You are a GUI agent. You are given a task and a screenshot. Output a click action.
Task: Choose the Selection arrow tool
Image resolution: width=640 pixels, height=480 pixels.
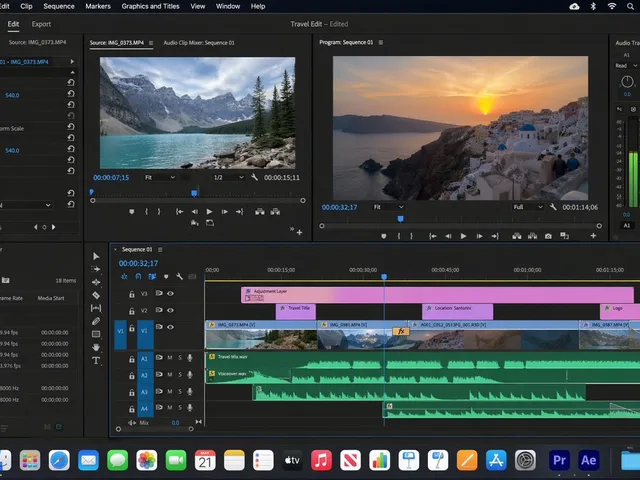click(x=96, y=256)
